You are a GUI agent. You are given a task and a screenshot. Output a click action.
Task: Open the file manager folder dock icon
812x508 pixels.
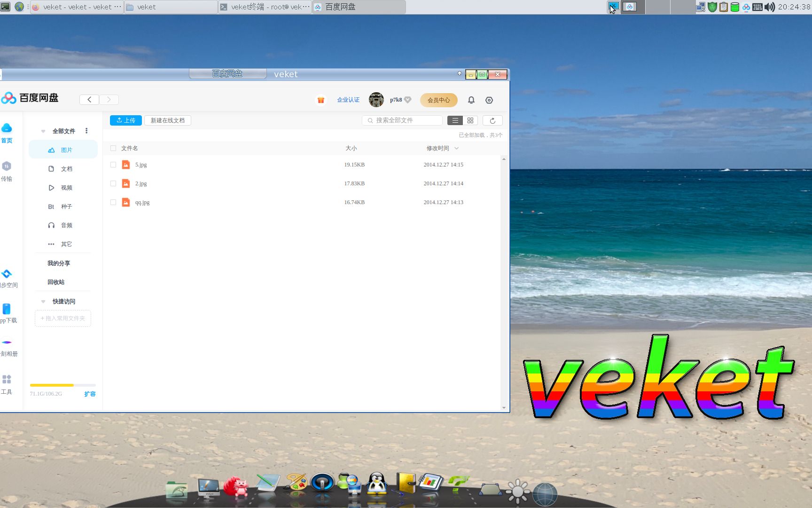click(x=177, y=489)
